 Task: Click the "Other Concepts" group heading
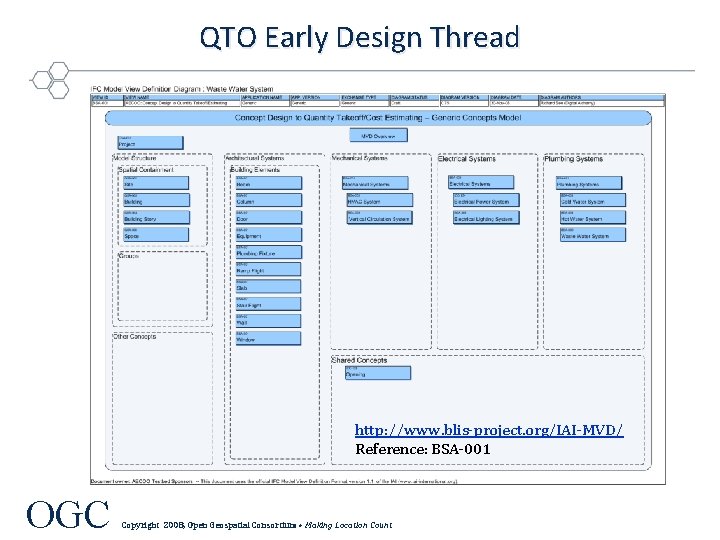[x=134, y=337]
